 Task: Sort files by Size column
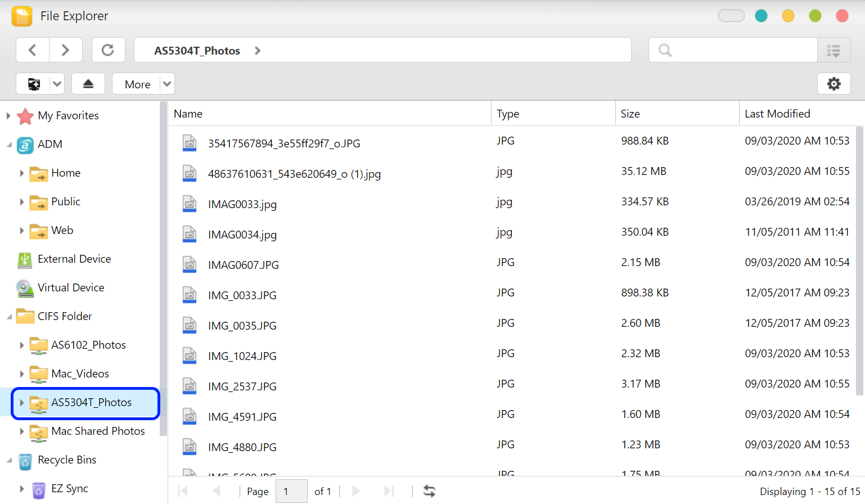tap(630, 114)
